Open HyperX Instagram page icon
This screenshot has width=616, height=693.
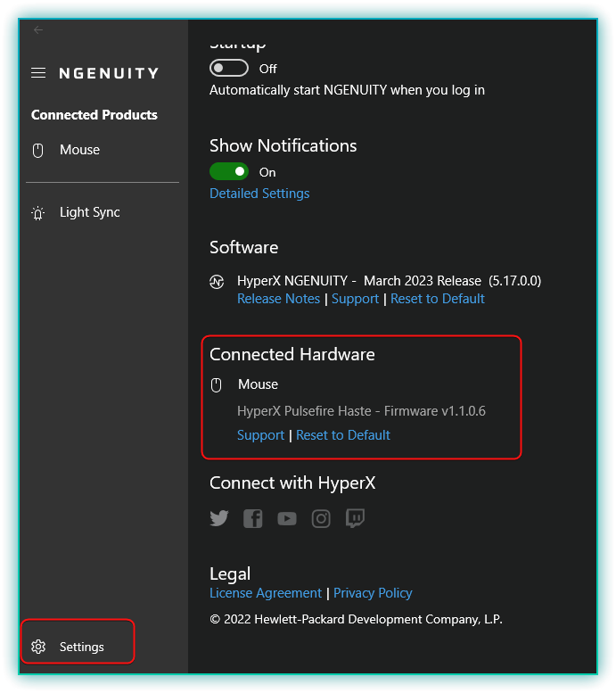point(321,518)
